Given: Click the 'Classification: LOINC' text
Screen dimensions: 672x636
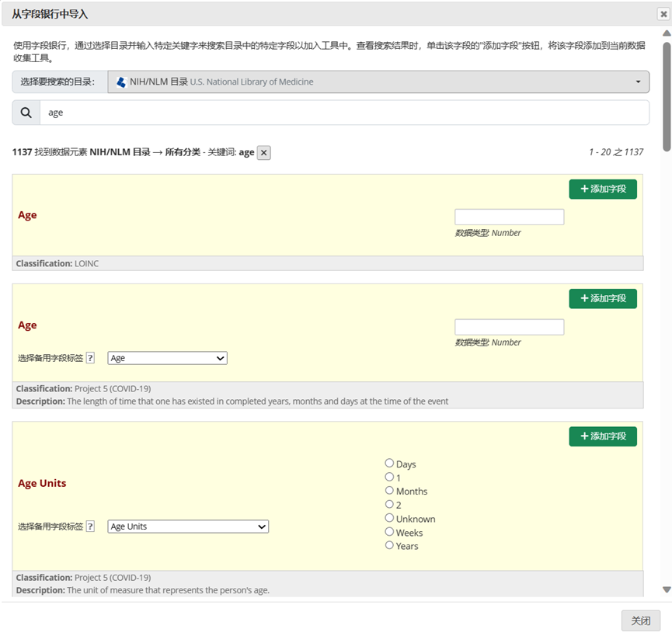Looking at the screenshot, I should (x=57, y=263).
